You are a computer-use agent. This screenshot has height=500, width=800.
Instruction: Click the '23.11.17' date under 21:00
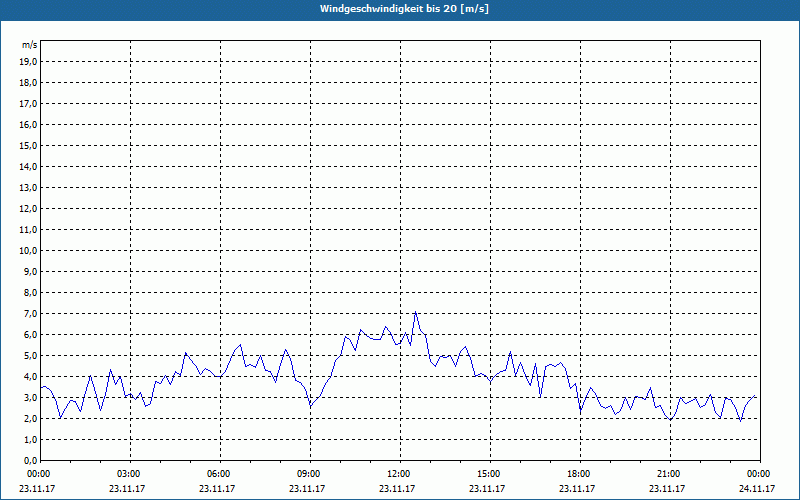click(x=667, y=488)
